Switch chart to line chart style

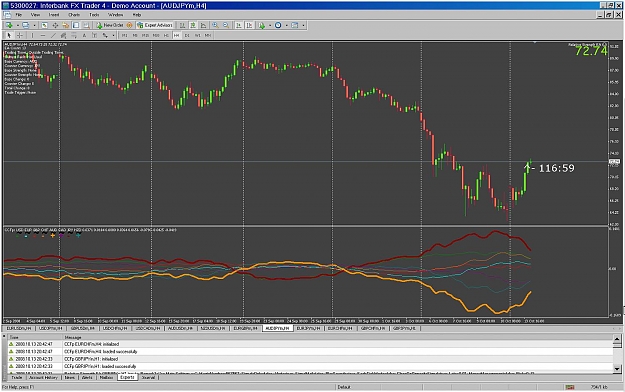click(203, 25)
